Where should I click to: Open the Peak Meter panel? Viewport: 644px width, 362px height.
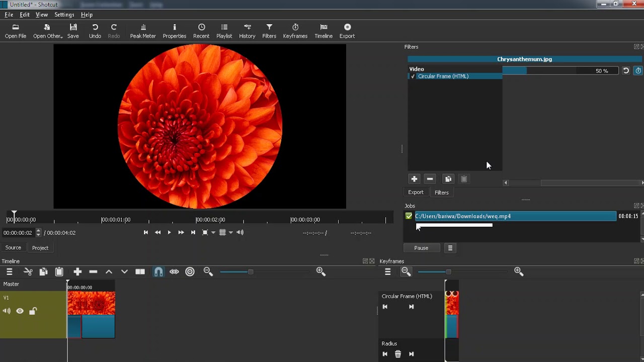(x=143, y=31)
